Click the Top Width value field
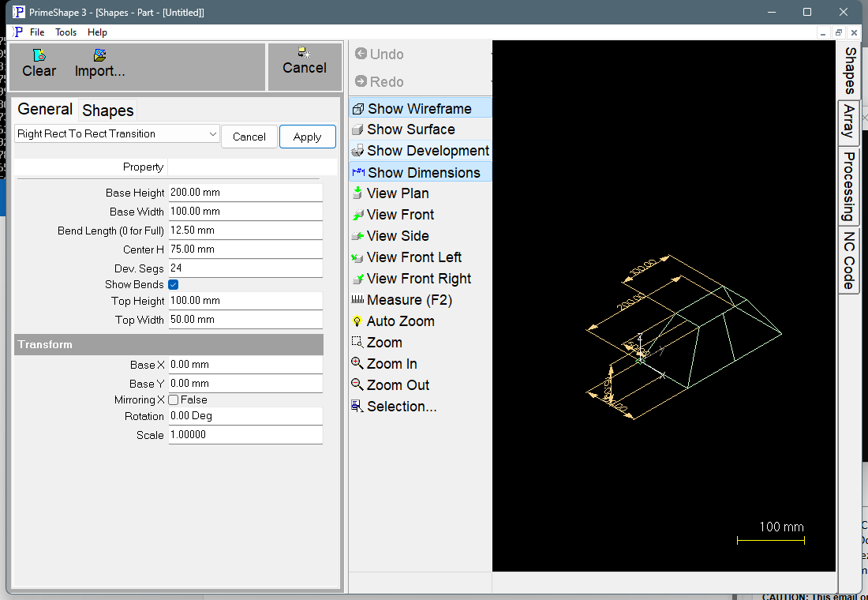Viewport: 868px width, 600px height. tap(245, 320)
